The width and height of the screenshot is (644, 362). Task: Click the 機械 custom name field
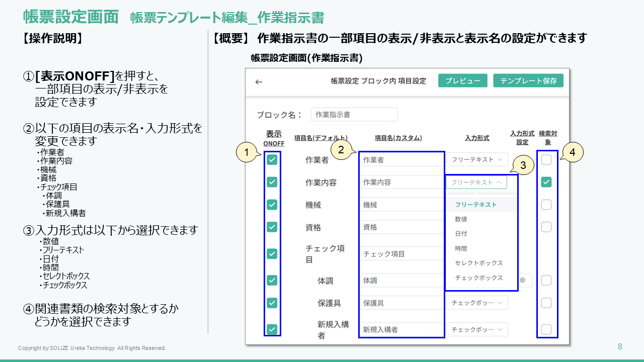[401, 205]
